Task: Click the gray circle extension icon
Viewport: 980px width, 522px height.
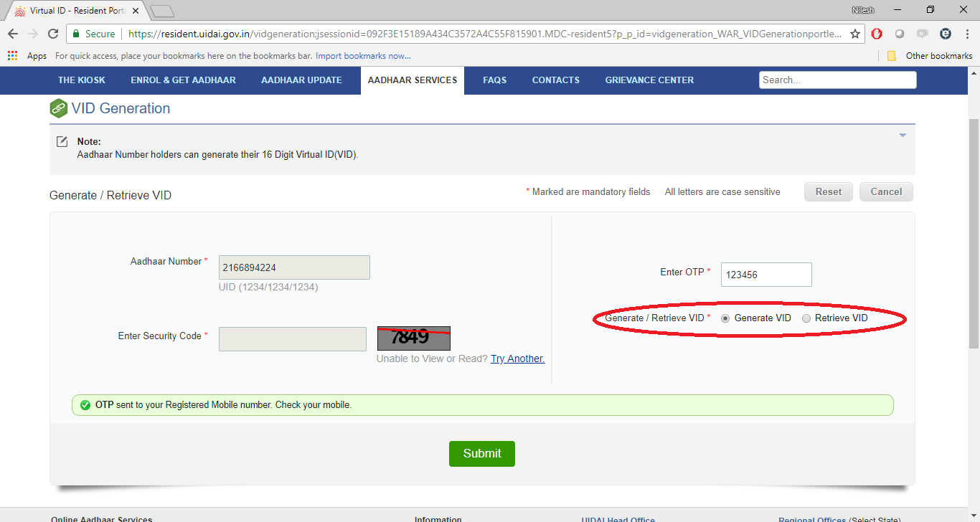Action: [x=899, y=34]
